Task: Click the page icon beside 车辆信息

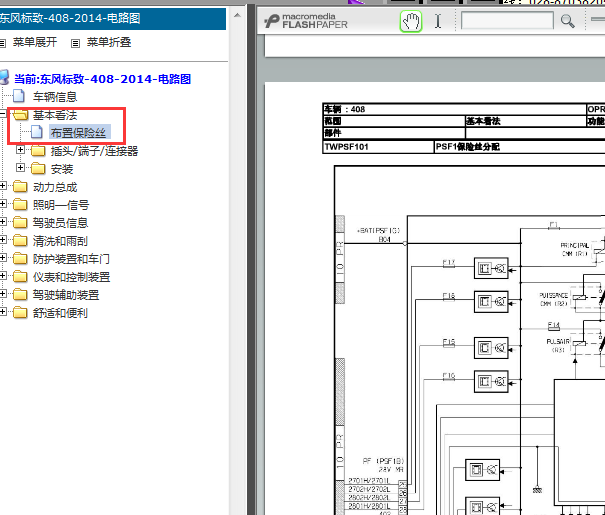Action: pos(19,96)
